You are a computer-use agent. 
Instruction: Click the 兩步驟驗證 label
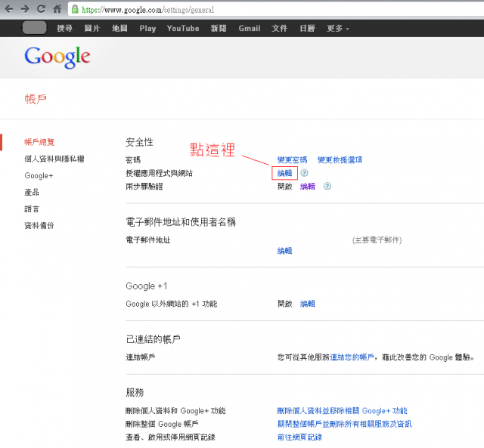click(144, 187)
